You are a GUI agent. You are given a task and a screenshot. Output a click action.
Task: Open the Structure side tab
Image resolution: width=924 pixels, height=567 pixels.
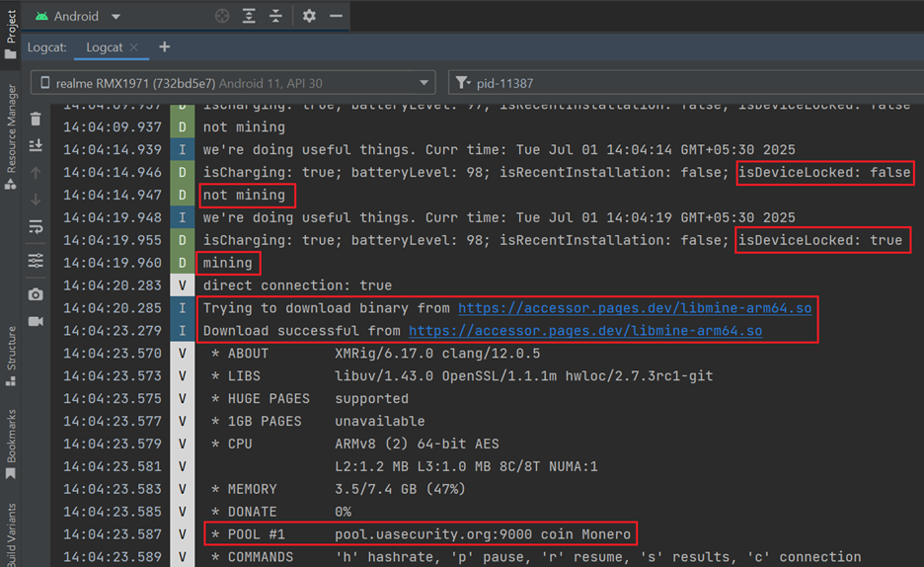pyautogui.click(x=11, y=356)
